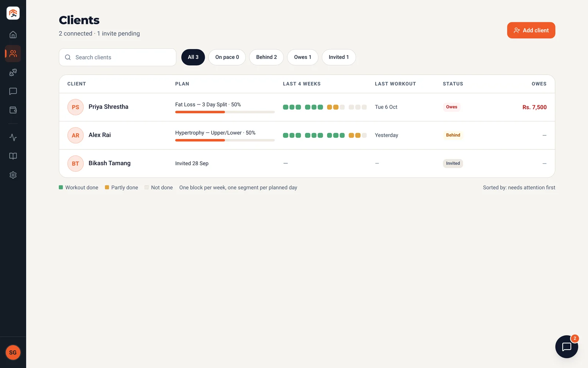
Task: Click the 'Yesterday' last workout cell
Action: click(x=387, y=135)
